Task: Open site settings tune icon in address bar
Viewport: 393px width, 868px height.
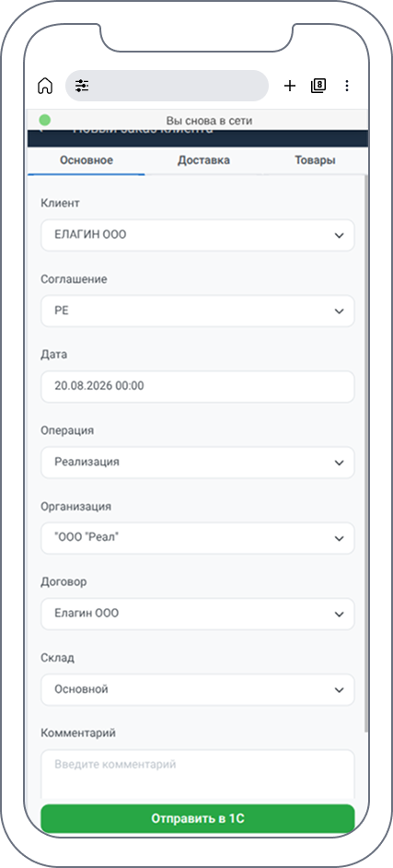Action: point(82,86)
